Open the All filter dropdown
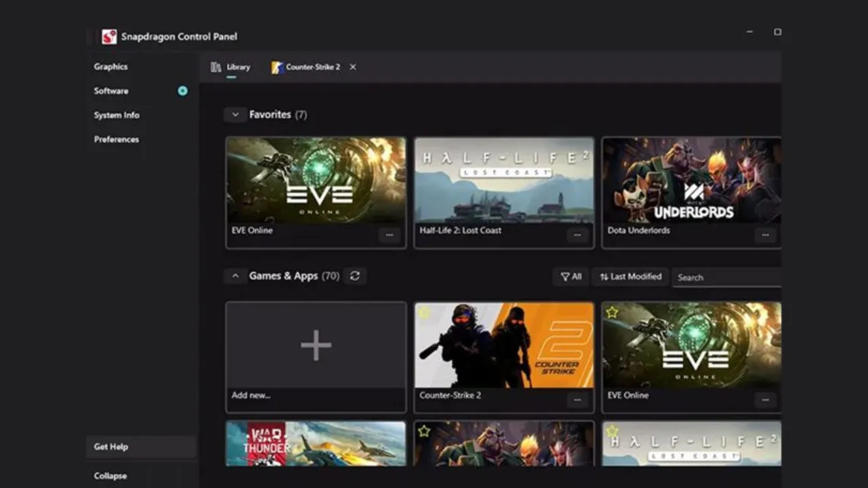Image resolution: width=868 pixels, height=488 pixels. [571, 277]
